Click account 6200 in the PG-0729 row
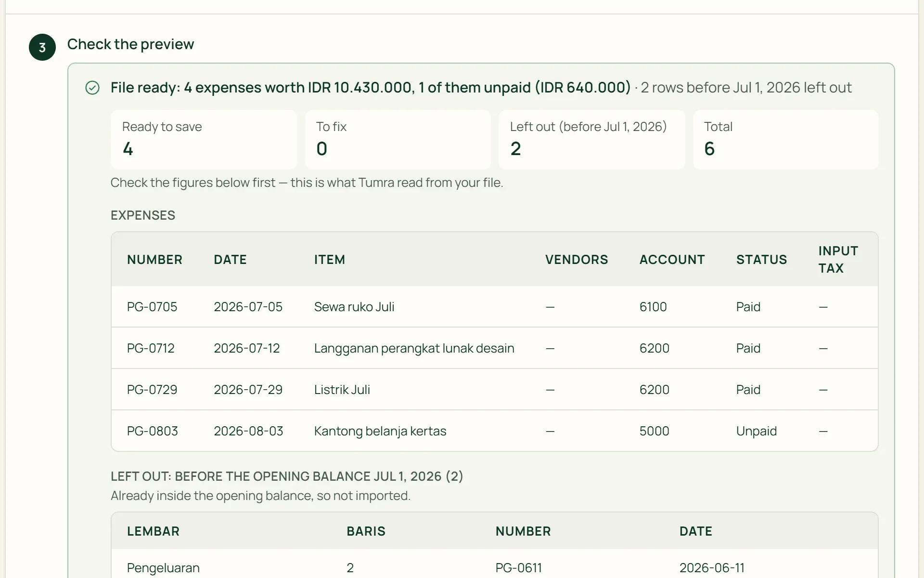Screen dimensions: 924x578 click(x=654, y=390)
